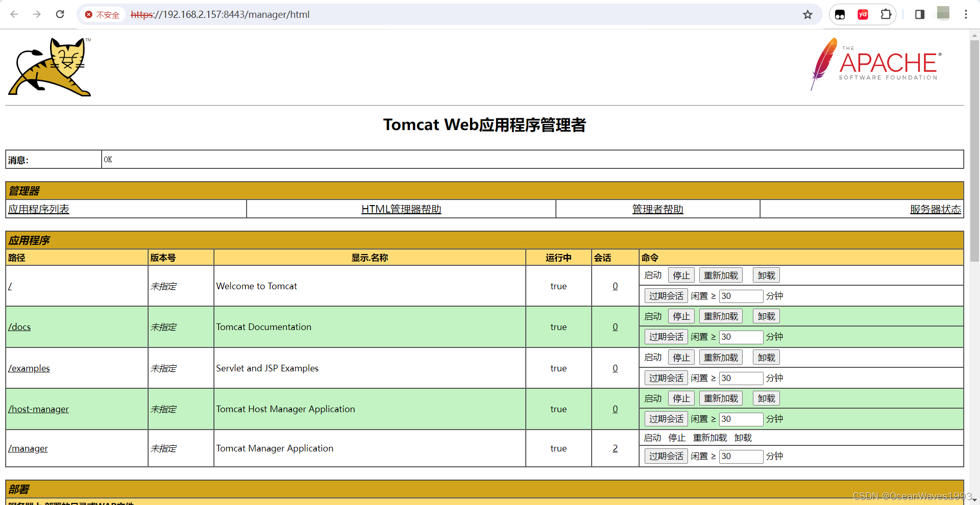Click the address bar URL

tap(220, 15)
